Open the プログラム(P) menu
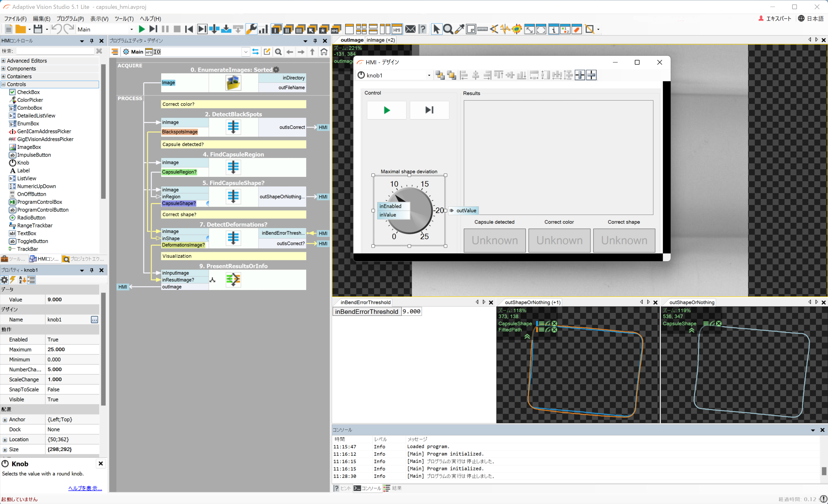 70,19
